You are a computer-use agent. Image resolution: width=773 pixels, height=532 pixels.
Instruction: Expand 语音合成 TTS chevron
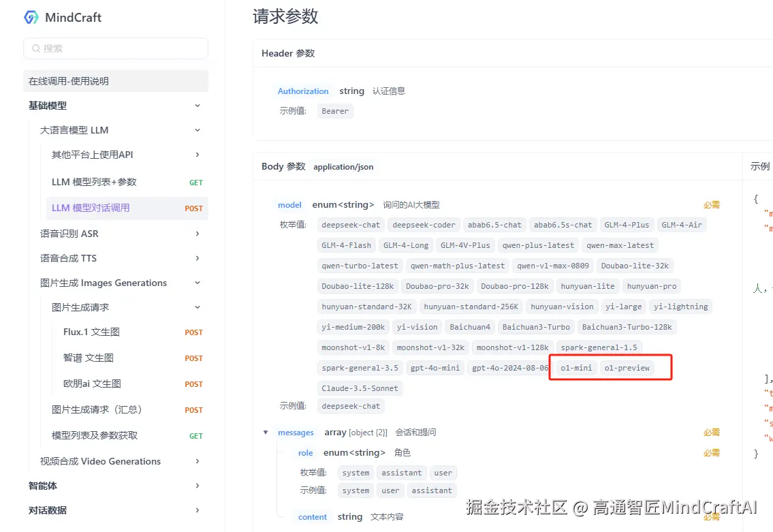(x=198, y=258)
